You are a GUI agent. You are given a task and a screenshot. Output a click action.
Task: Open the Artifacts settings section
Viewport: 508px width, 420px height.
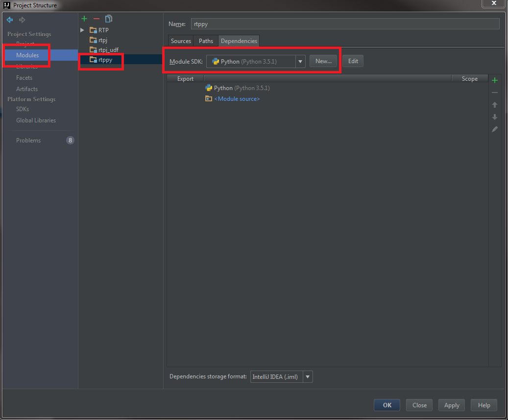(27, 89)
